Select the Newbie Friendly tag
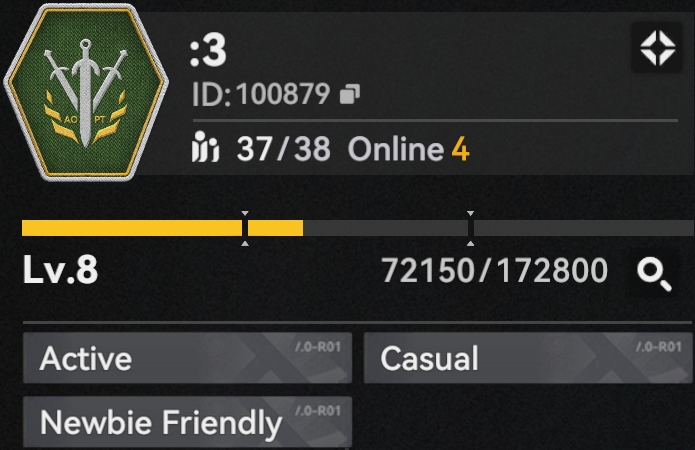The width and height of the screenshot is (695, 450). (187, 422)
